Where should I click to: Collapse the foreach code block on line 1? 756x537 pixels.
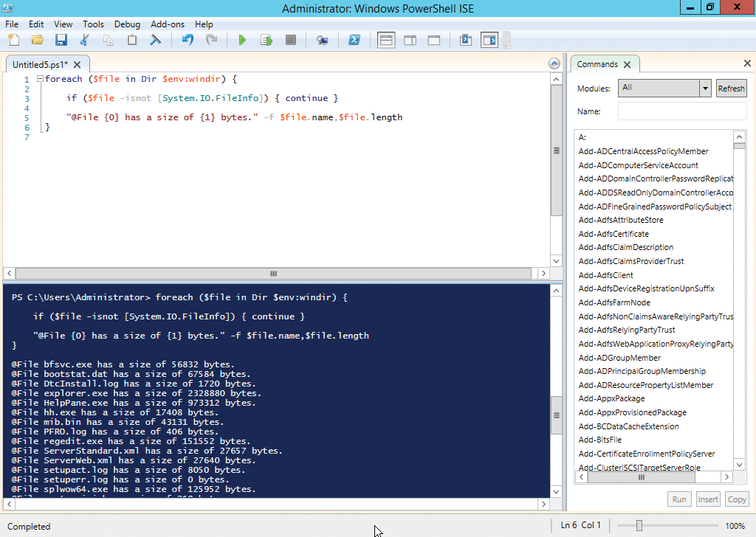pyautogui.click(x=40, y=79)
